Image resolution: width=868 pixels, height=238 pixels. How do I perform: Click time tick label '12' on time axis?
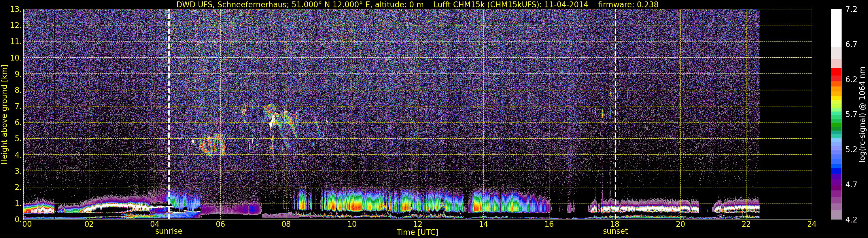click(417, 224)
